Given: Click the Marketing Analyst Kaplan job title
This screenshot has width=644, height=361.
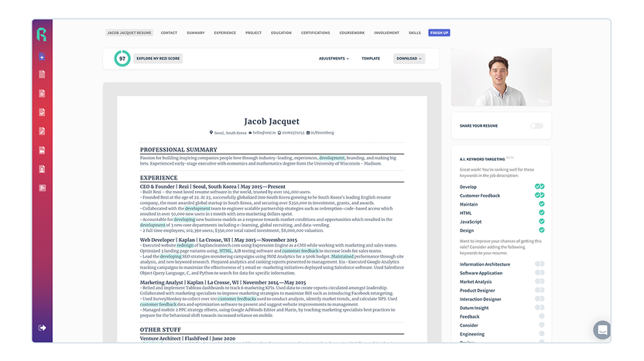Looking at the screenshot, I should pos(223,282).
